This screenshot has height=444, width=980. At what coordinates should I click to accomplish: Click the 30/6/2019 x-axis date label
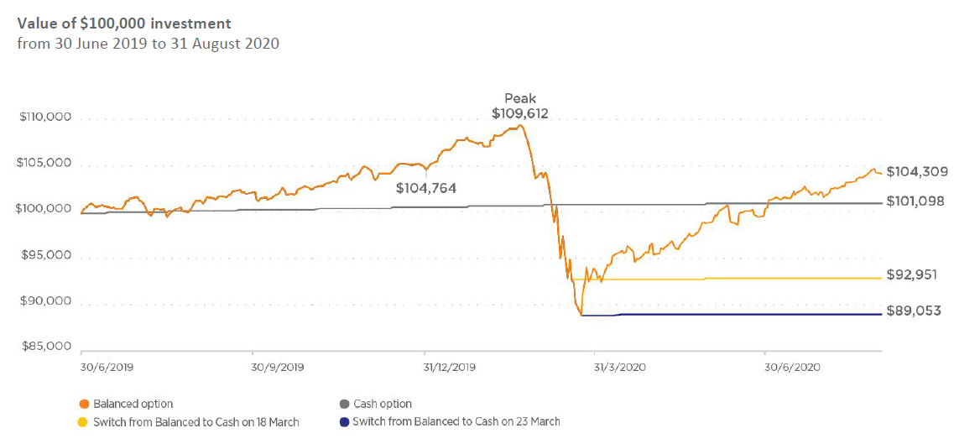tap(107, 367)
